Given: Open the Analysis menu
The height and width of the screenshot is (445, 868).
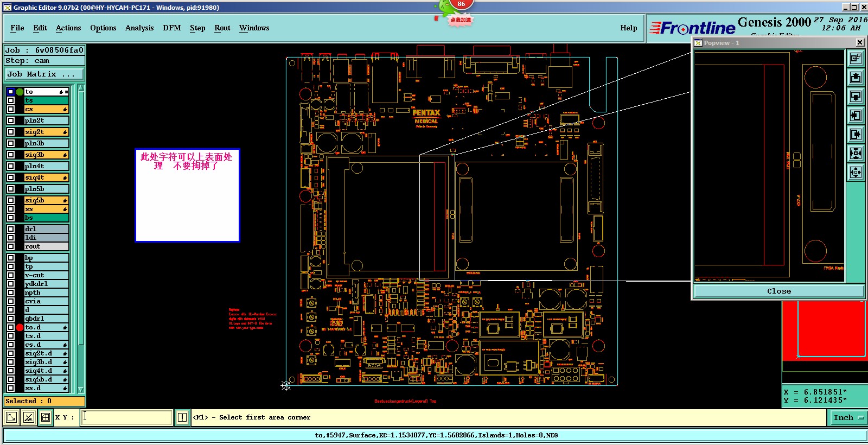Looking at the screenshot, I should click(139, 28).
